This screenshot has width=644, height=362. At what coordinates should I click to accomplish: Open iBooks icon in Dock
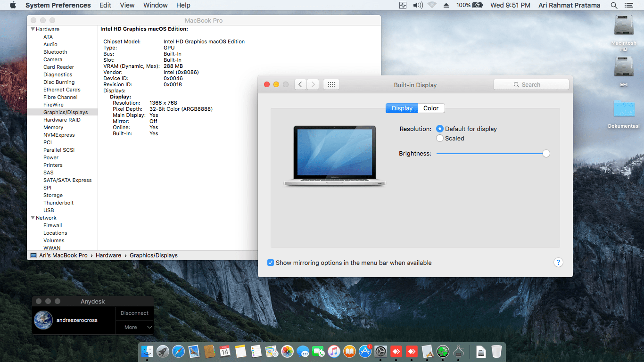click(349, 351)
